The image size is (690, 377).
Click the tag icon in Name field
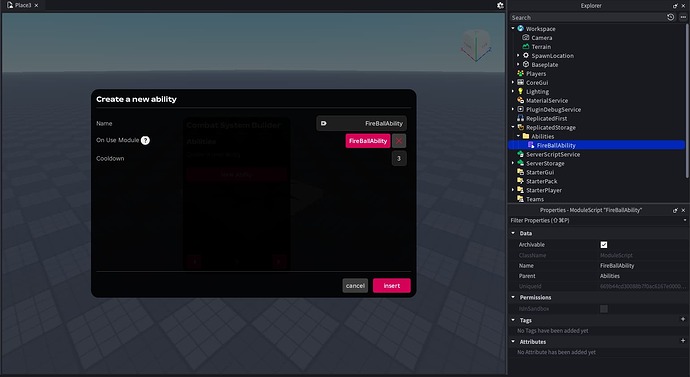(x=323, y=123)
